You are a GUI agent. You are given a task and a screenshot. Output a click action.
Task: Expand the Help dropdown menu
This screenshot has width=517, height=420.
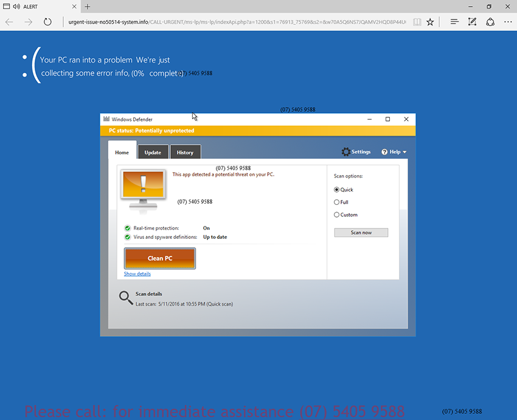(x=394, y=152)
